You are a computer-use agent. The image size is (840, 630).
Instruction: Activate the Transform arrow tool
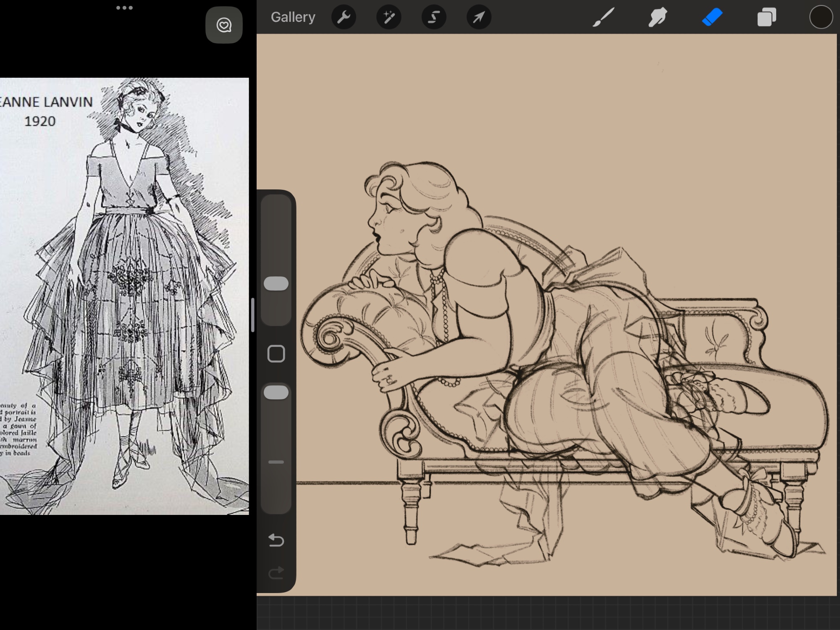479,17
